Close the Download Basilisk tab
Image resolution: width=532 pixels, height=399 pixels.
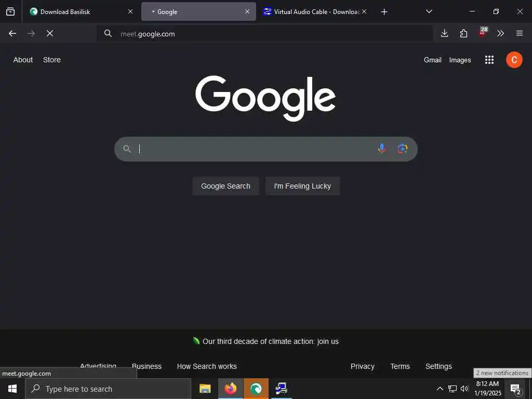[130, 11]
